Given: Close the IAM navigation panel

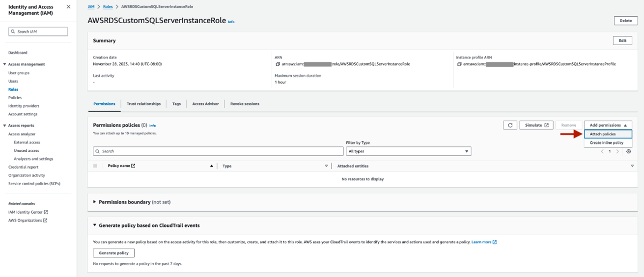Looking at the screenshot, I should (68, 7).
